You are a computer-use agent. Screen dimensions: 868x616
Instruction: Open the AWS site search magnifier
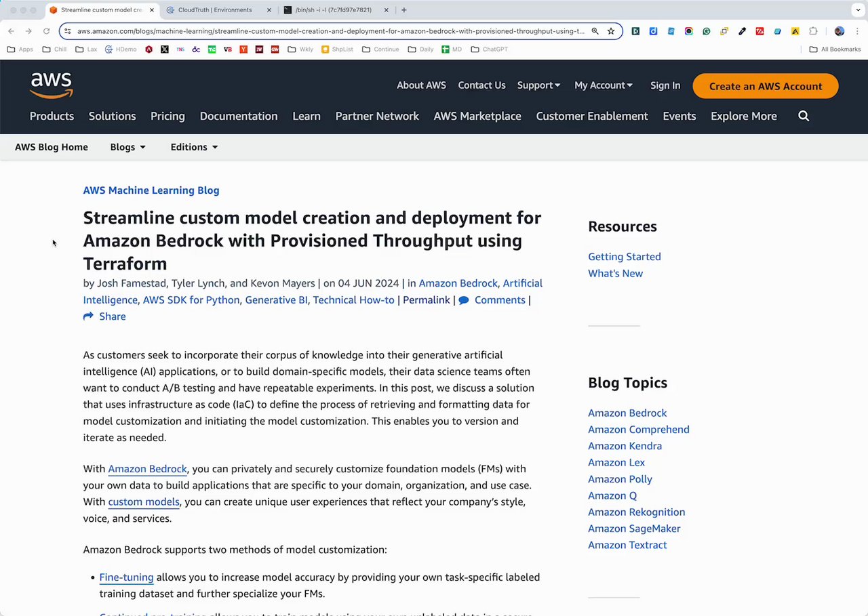(804, 116)
